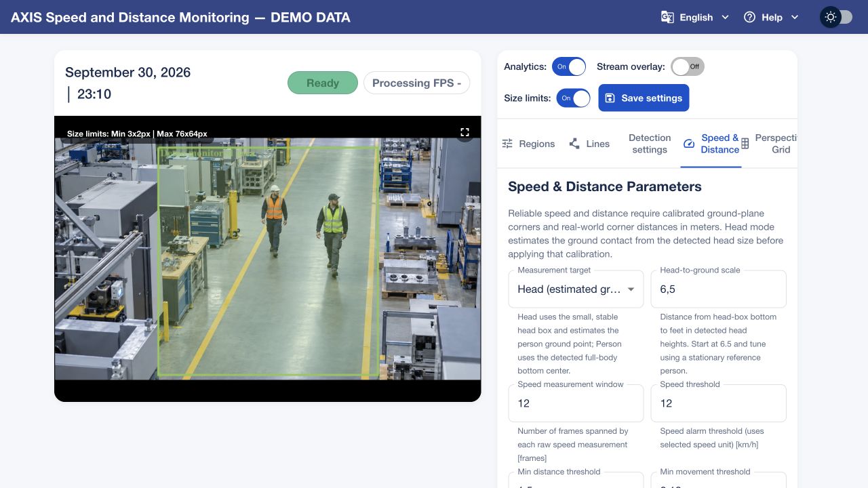Viewport: 868px width, 488px height.
Task: Switch to the Lines tab
Action: (589, 144)
